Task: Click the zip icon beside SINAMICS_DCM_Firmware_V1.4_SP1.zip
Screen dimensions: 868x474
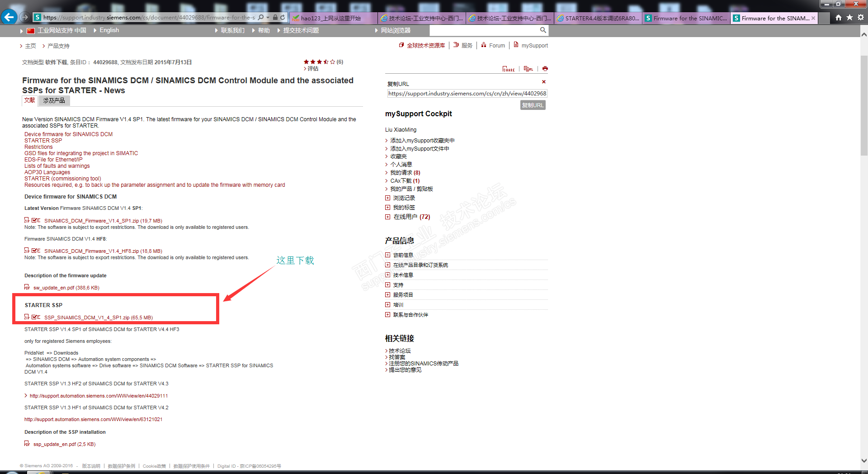Action: [27, 220]
